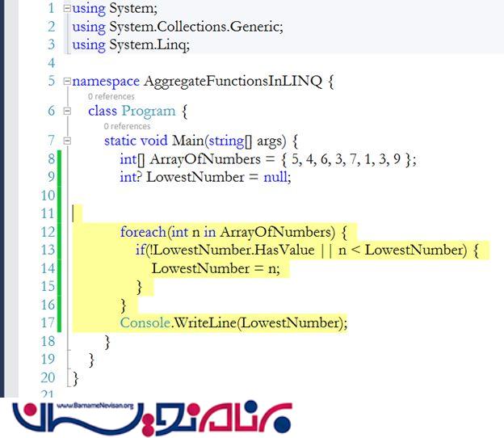This screenshot has height=438, width=504.
Task: Collapse the using directives block at line 1
Action: (x=67, y=8)
